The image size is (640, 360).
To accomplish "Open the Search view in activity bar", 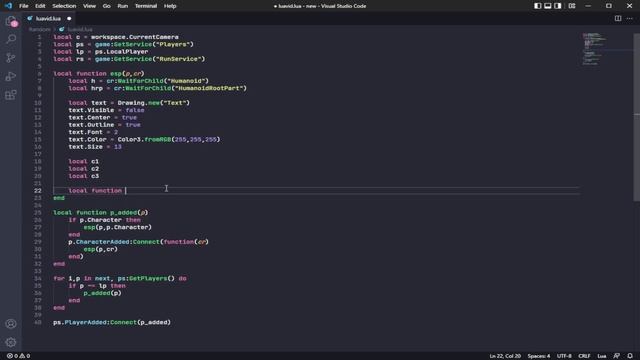I will 11,39.
